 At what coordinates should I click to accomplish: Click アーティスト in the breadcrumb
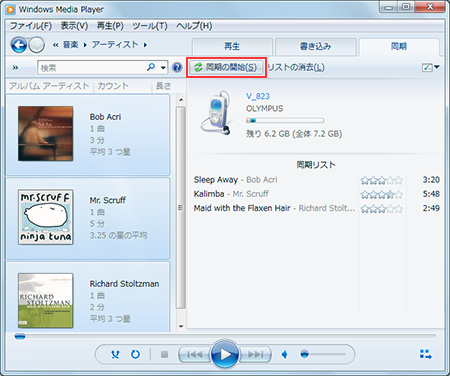click(115, 45)
